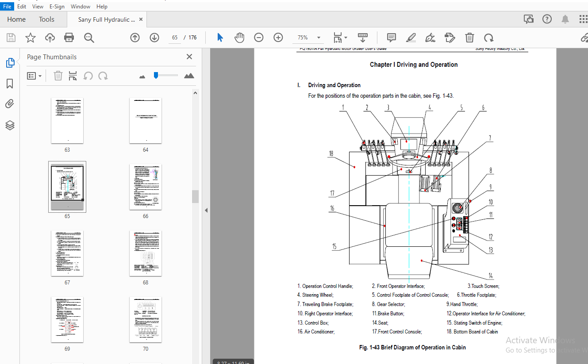Upload the file to cloud
The image size is (588, 364).
pyautogui.click(x=50, y=38)
